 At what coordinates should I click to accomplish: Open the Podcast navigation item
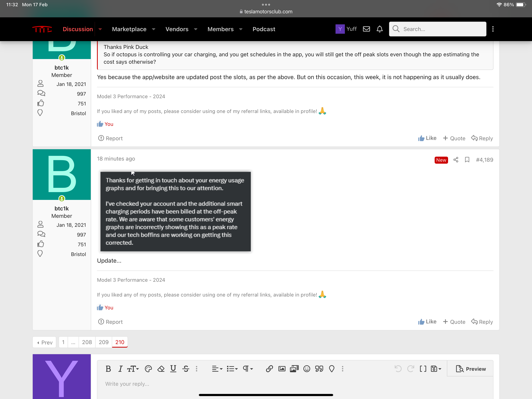coord(264,29)
